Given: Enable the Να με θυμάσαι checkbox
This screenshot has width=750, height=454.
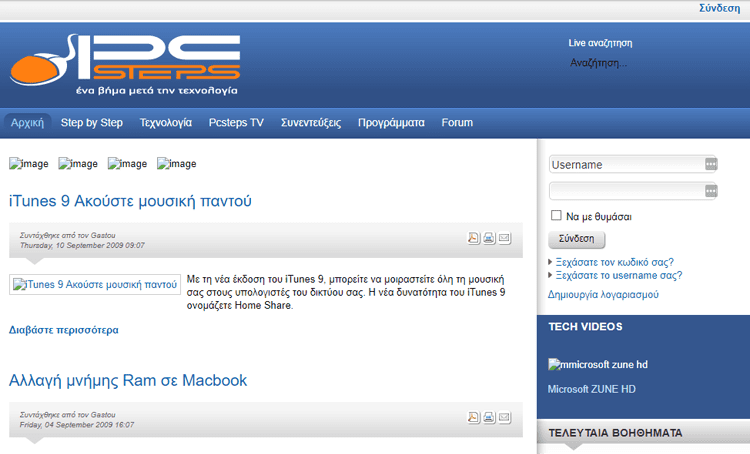Looking at the screenshot, I should 556,215.
